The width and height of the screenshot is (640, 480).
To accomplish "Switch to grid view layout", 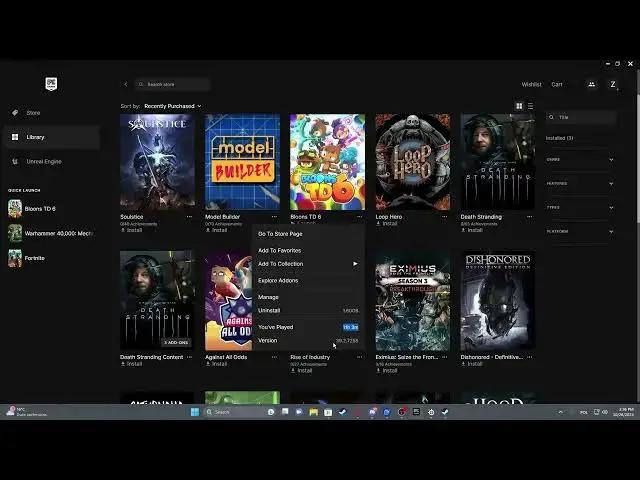I will click(519, 106).
